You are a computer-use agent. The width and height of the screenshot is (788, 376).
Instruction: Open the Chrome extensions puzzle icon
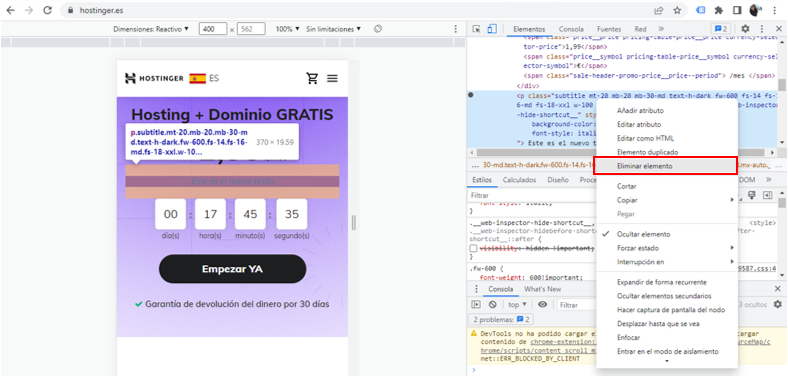tap(719, 10)
